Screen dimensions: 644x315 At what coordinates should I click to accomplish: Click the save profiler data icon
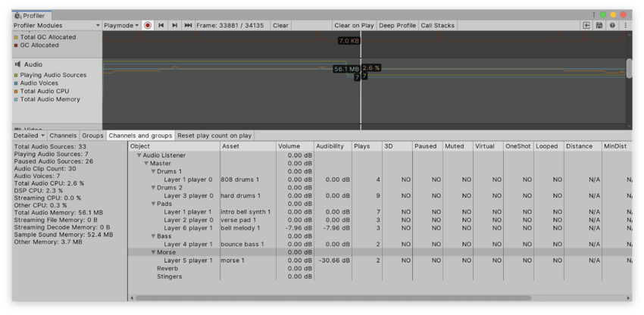599,26
